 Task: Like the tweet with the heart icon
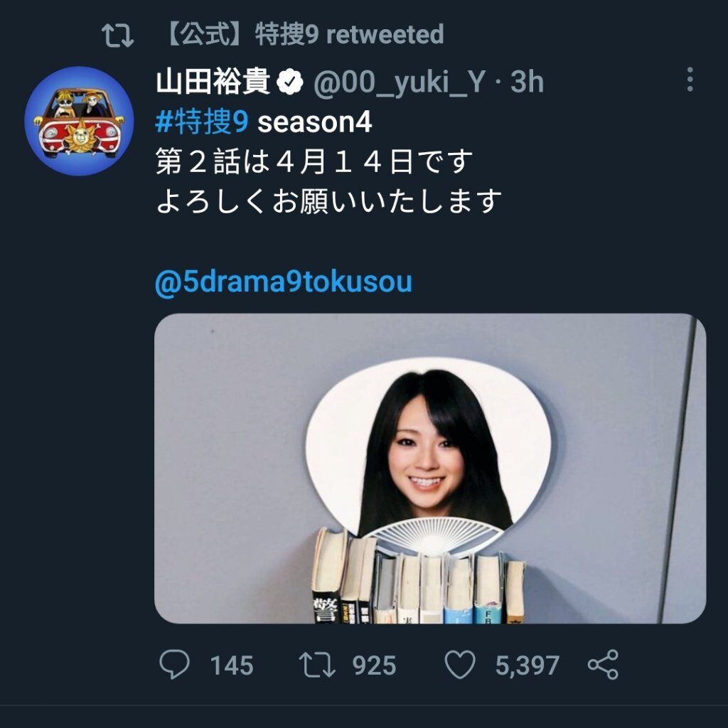(x=460, y=665)
